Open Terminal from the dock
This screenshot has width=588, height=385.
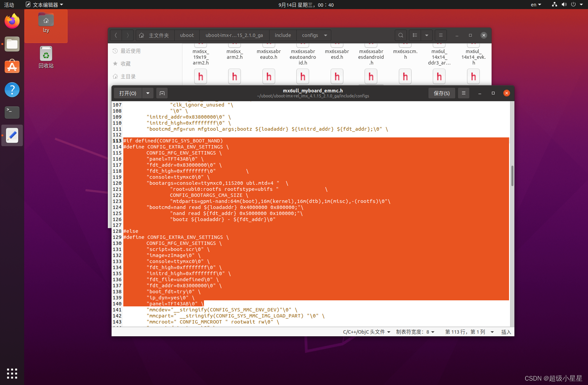pyautogui.click(x=12, y=113)
